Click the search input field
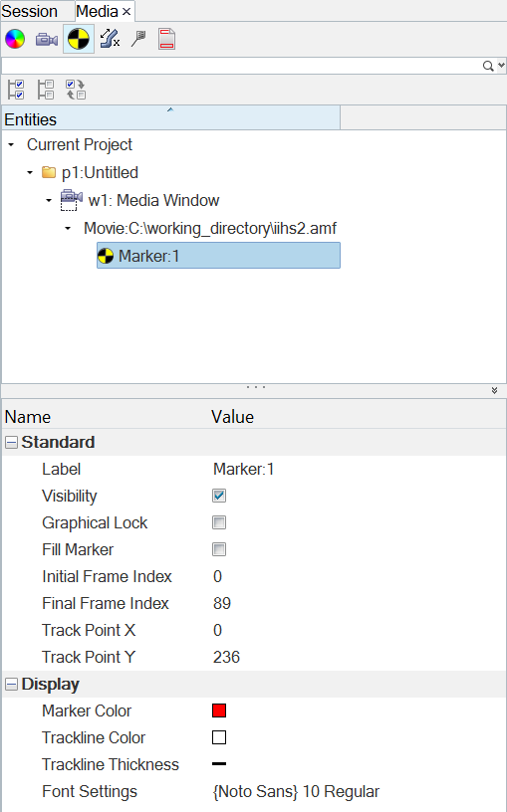 241,66
